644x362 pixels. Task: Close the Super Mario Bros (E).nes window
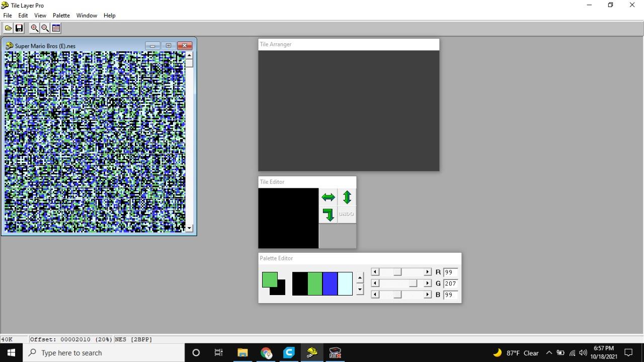[x=185, y=46]
